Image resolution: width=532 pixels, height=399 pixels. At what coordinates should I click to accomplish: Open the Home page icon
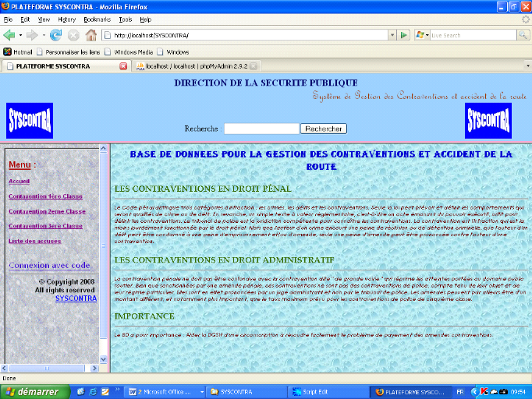coord(91,35)
